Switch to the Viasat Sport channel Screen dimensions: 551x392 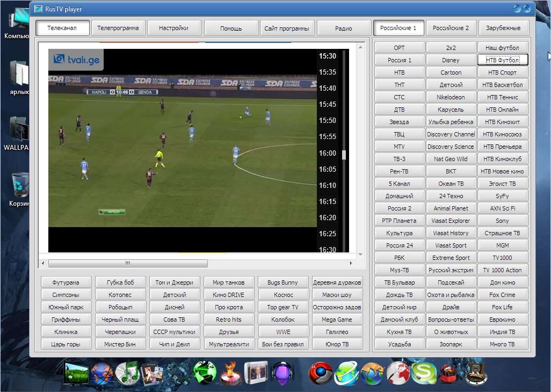click(x=451, y=245)
